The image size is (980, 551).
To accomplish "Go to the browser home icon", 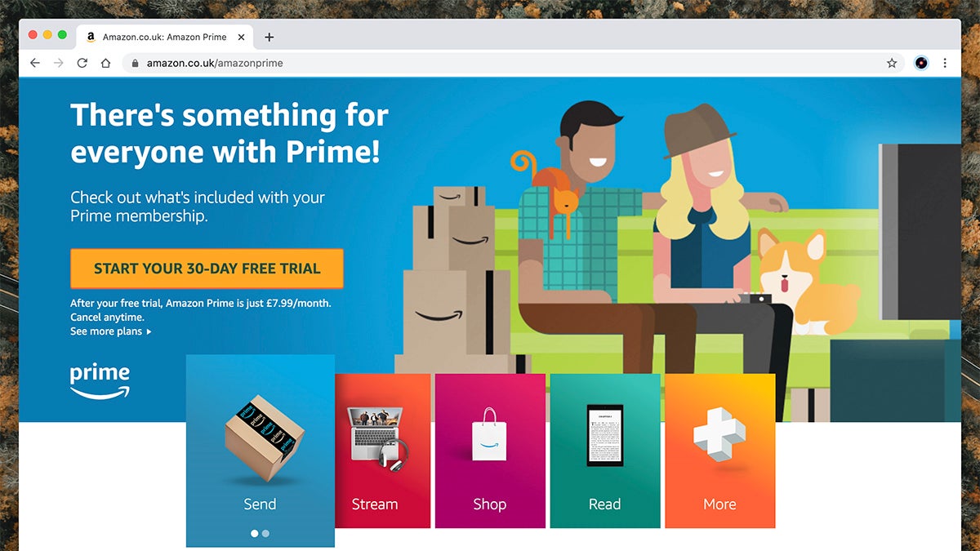I will tap(105, 63).
